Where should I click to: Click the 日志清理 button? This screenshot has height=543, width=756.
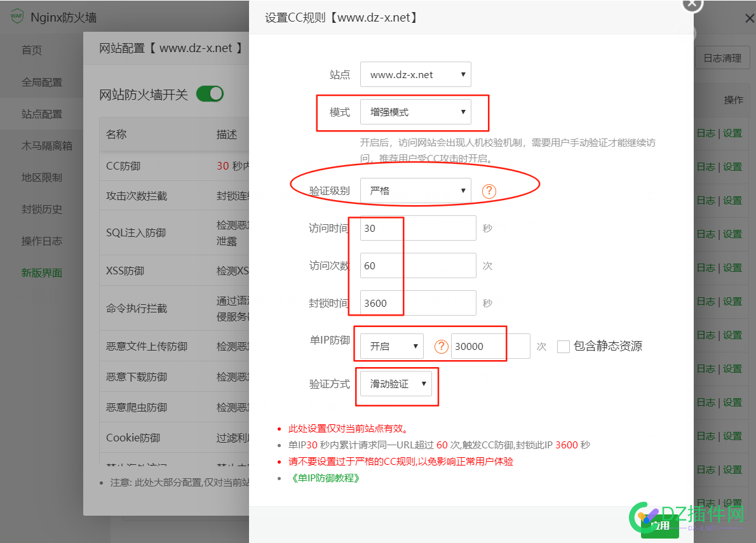tap(722, 58)
